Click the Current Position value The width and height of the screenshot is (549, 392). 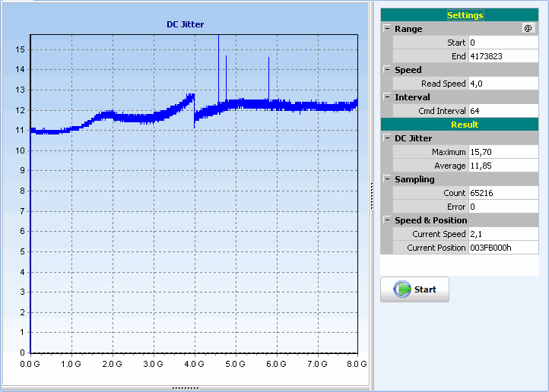(x=503, y=248)
